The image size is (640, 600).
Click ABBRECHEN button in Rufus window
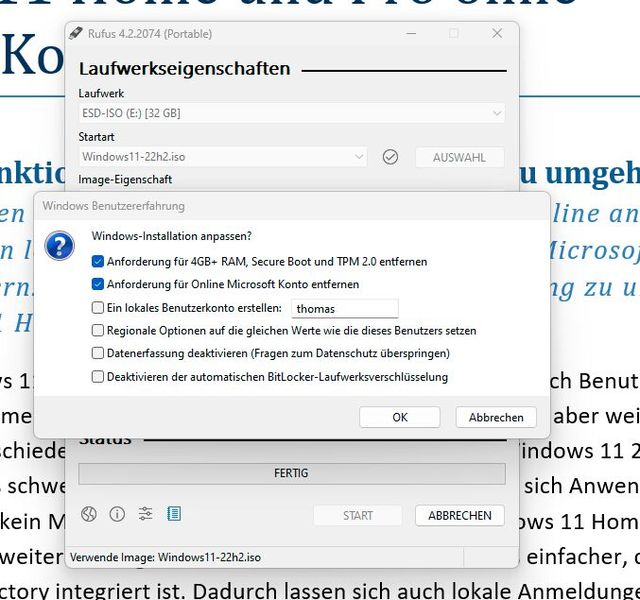click(x=460, y=516)
